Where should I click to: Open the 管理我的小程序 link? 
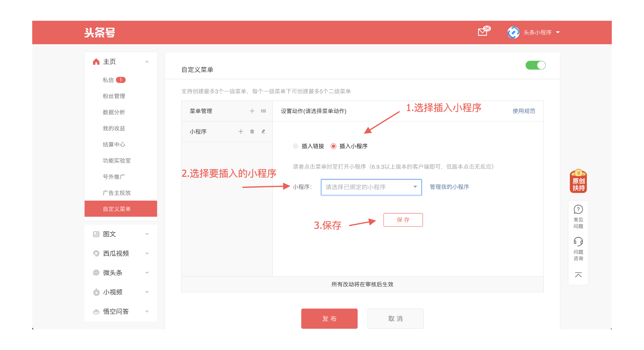[449, 187]
